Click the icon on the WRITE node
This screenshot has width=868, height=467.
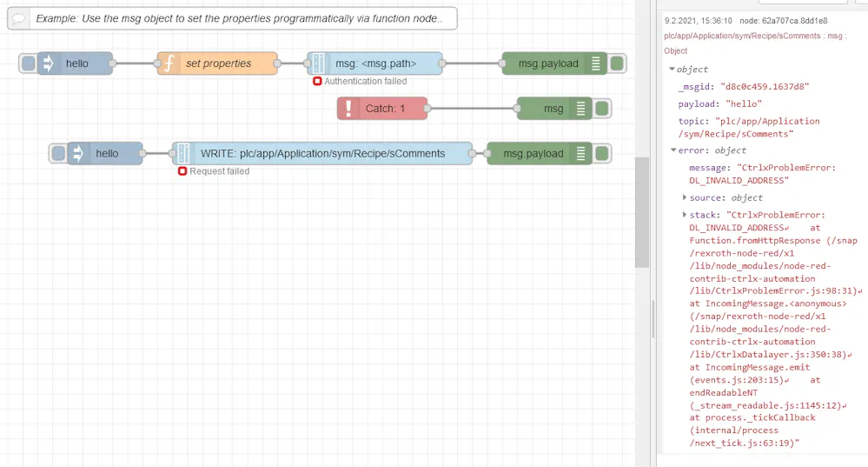coord(183,153)
